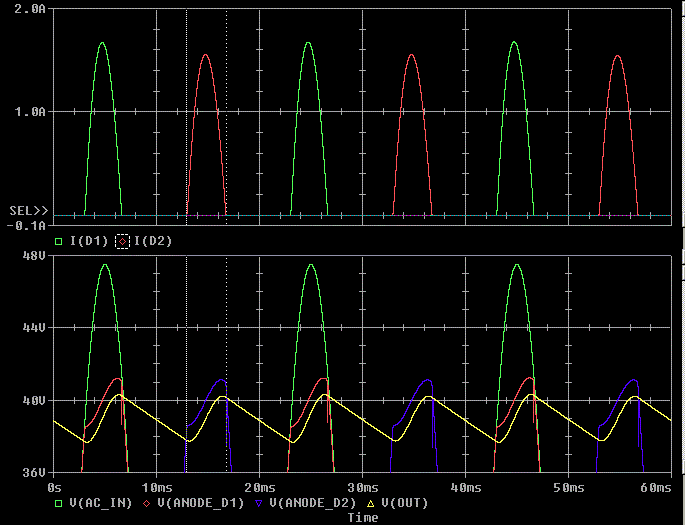Click the 2.0A label on the current axis
This screenshot has height=525, width=685.
click(x=31, y=8)
